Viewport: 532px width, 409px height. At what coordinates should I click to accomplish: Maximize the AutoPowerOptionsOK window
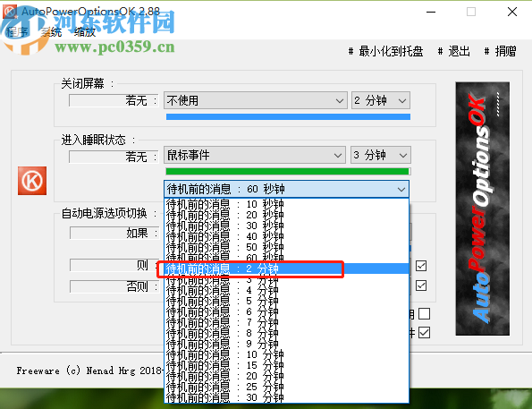click(x=471, y=12)
